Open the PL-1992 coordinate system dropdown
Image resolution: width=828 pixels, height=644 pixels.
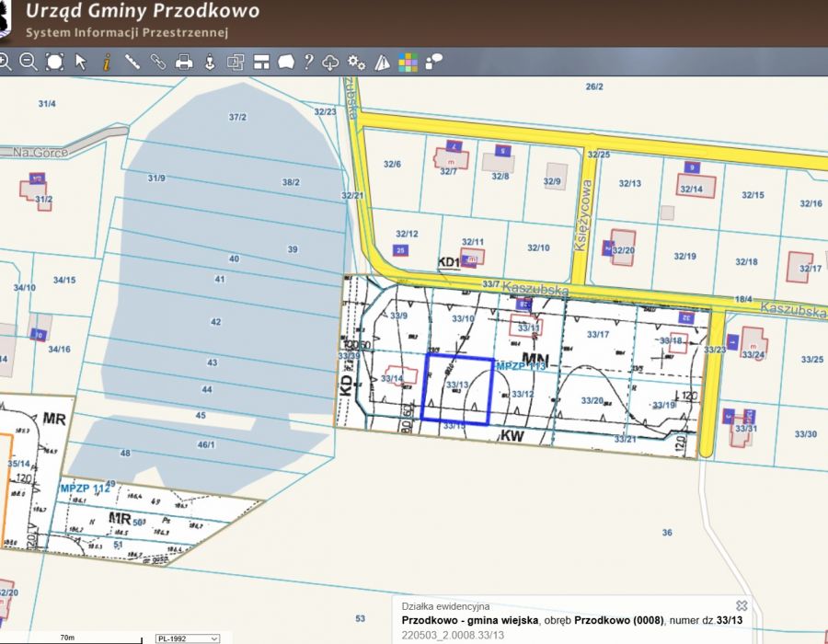(x=188, y=638)
